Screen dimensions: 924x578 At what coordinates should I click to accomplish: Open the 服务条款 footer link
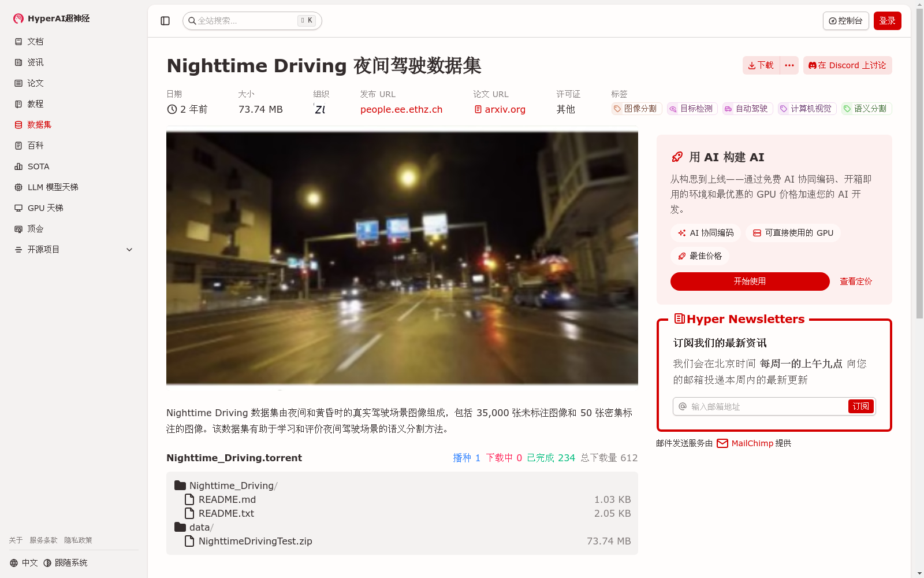[43, 540]
